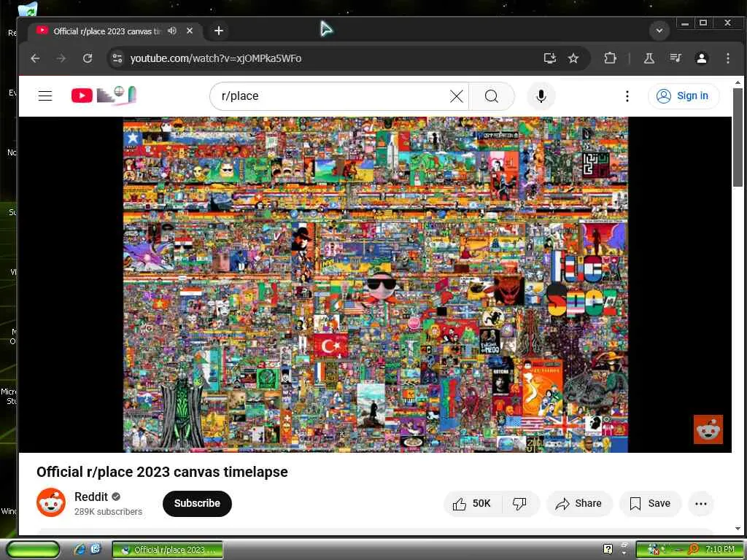Screen dimensions: 747x560
Task: Open the YouTube hamburger guide menu
Action: click(45, 96)
